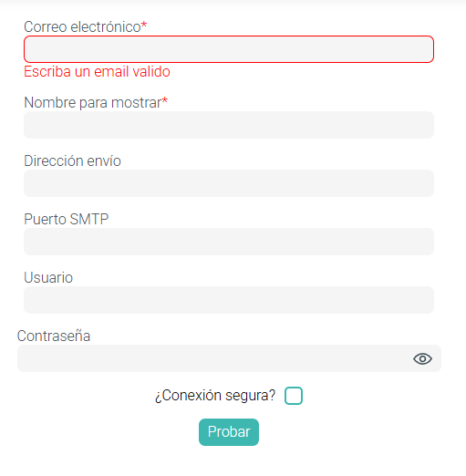
Task: Click the ¿Conexión segura? label text
Action: pyautogui.click(x=215, y=396)
